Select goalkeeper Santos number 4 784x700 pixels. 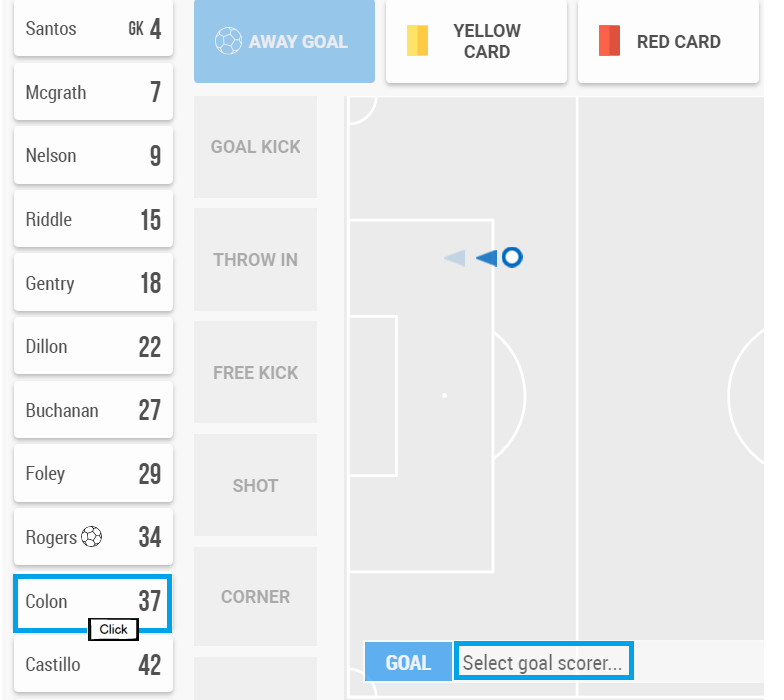point(94,28)
